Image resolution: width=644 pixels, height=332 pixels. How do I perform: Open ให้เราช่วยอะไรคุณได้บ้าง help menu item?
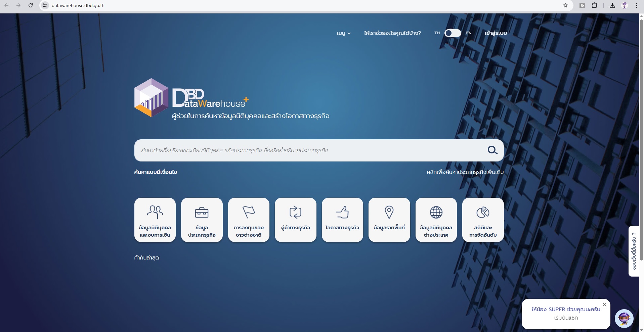click(392, 33)
